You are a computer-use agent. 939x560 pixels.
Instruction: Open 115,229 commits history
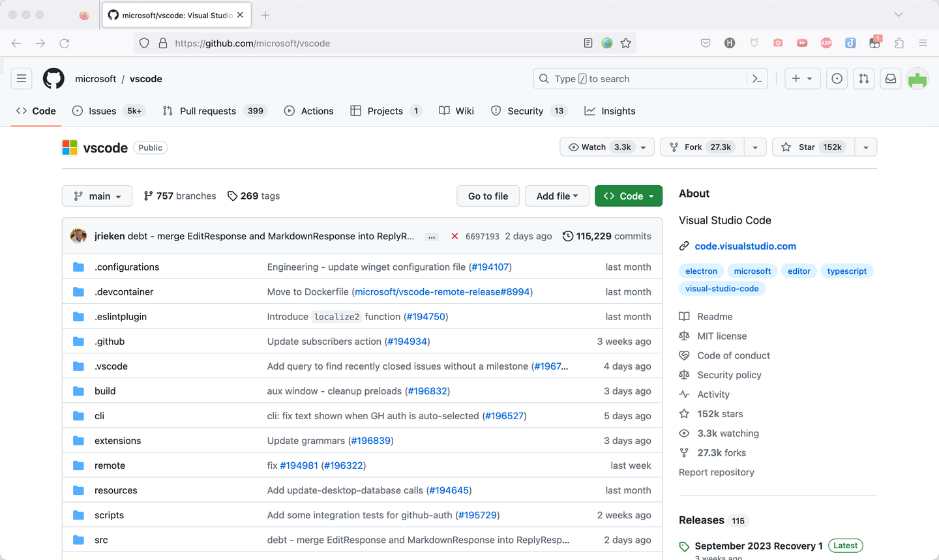pos(606,236)
